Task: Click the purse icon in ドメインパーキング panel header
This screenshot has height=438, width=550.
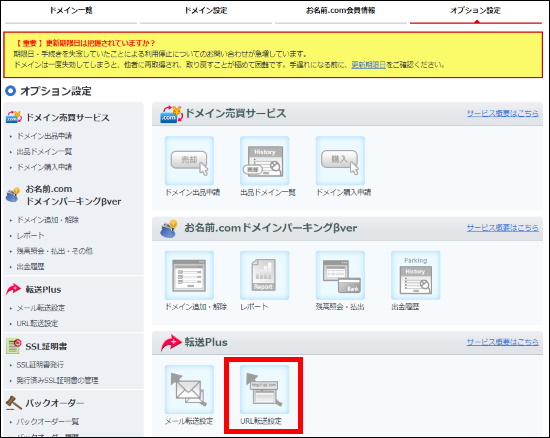Action: click(169, 229)
